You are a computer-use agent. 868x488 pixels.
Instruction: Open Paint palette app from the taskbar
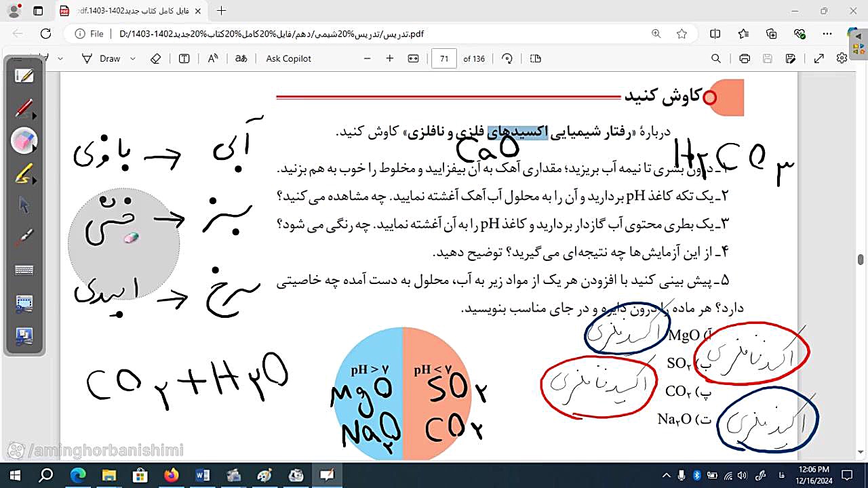coord(264,475)
